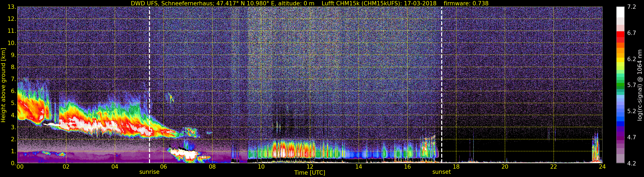Click the yellow segment of the colorbar
This screenshot has width=644, height=177.
tap(620, 60)
